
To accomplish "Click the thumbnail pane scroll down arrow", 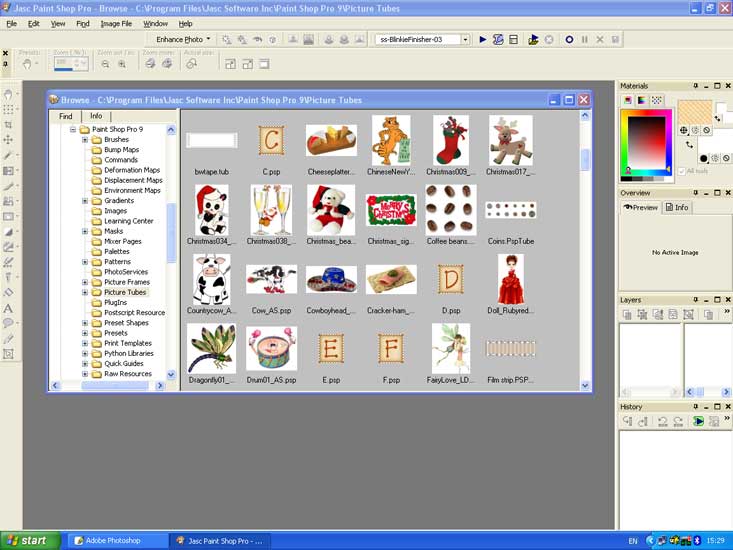I will click(x=585, y=386).
